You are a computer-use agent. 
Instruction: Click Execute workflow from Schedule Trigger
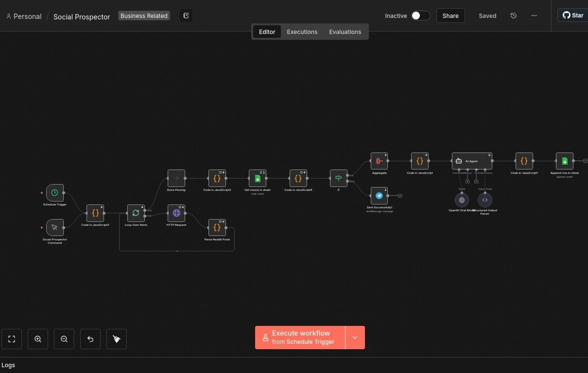point(300,338)
